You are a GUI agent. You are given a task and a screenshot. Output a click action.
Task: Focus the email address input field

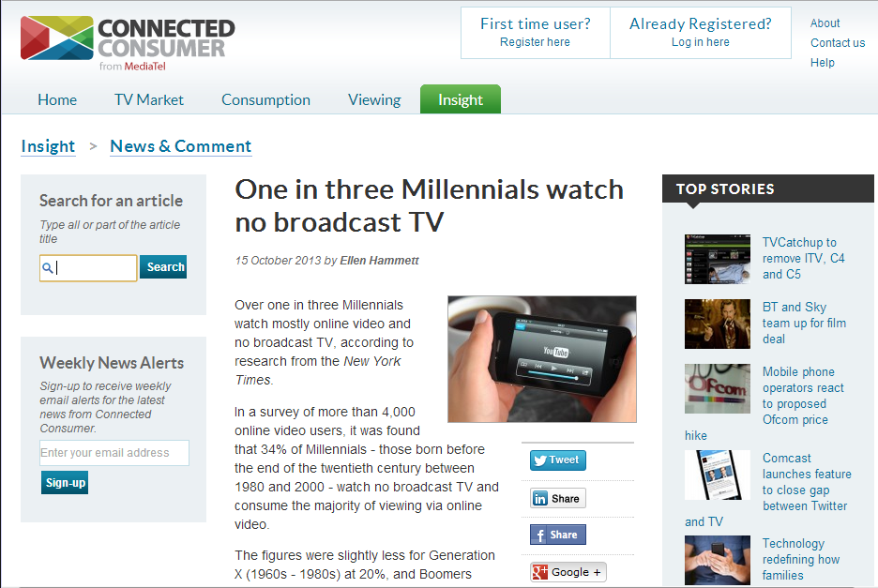tap(114, 453)
